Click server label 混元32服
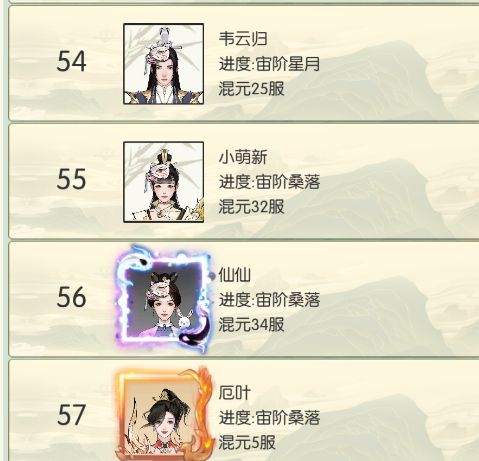This screenshot has height=461, width=479. tap(252, 207)
